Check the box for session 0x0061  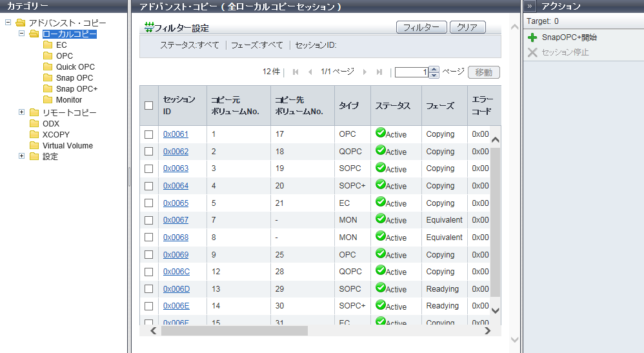tap(149, 134)
